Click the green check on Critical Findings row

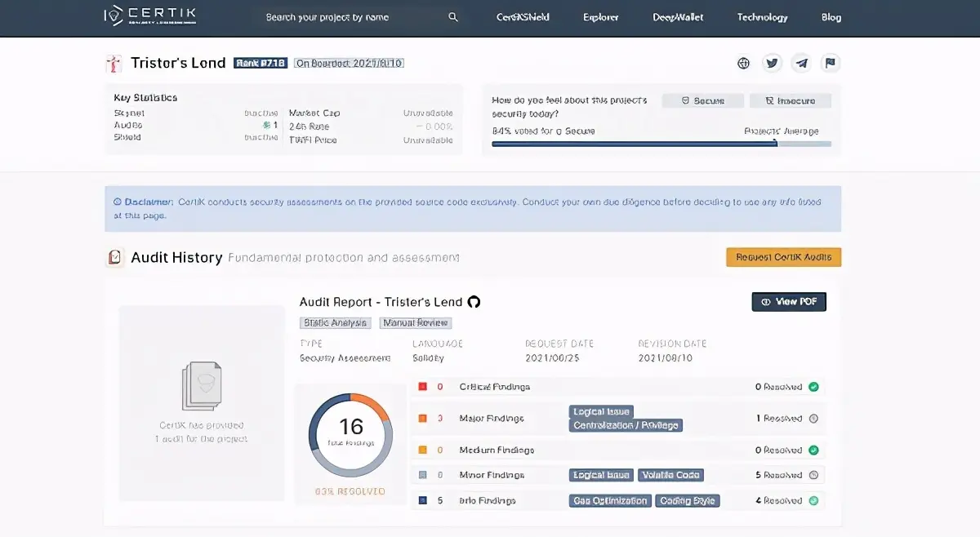click(813, 387)
